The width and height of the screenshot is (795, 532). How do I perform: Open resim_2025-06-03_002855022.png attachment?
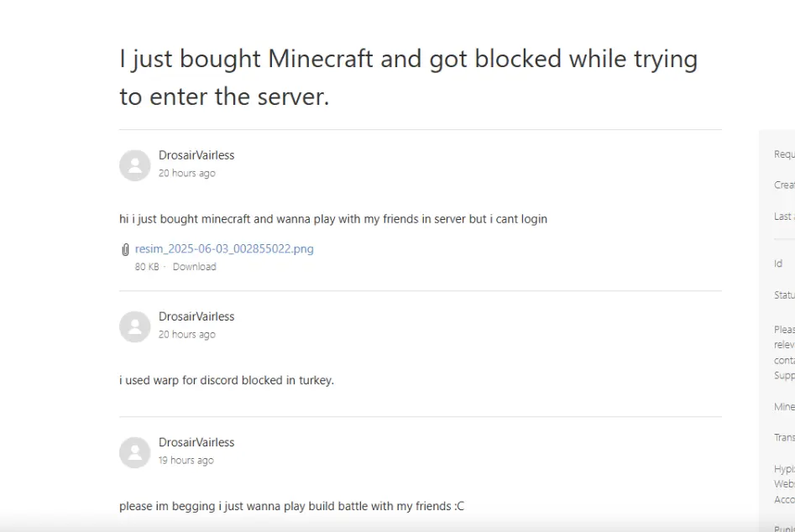pos(224,248)
